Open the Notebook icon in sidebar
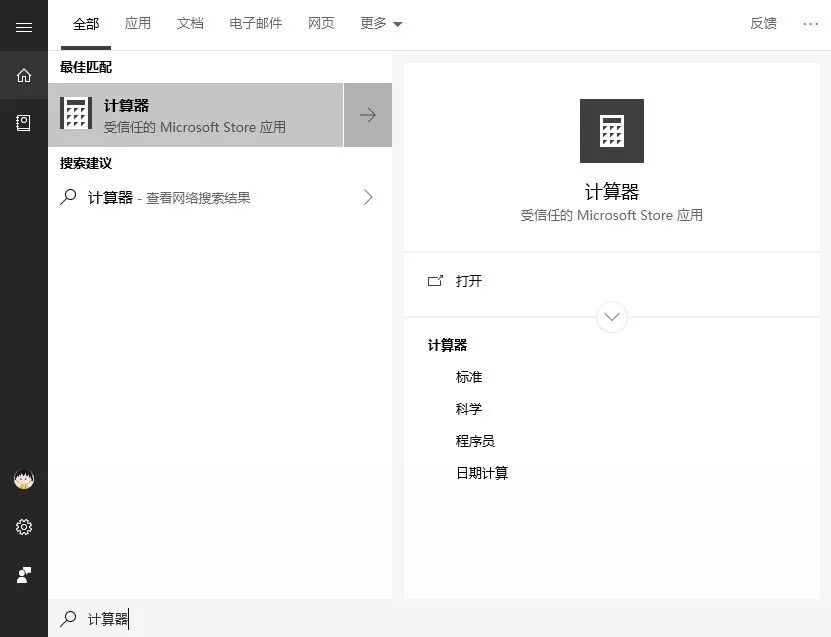Viewport: 831px width, 637px height. (24, 123)
